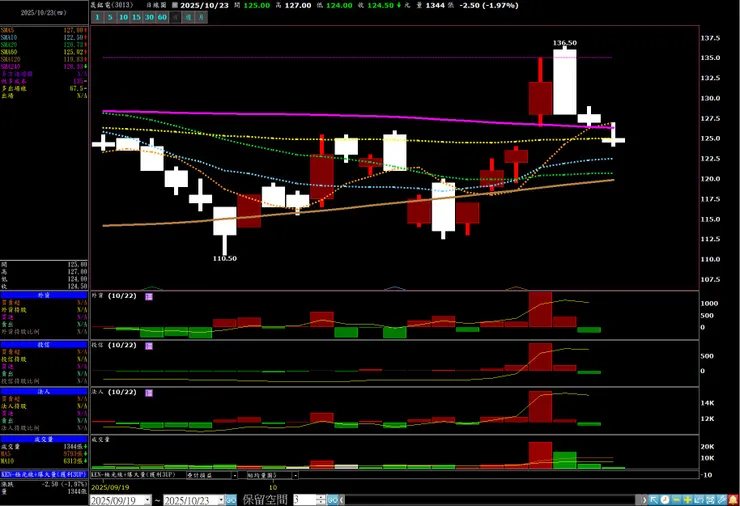Select the 投信 blue panel header
740x506 pixels.
coord(44,345)
